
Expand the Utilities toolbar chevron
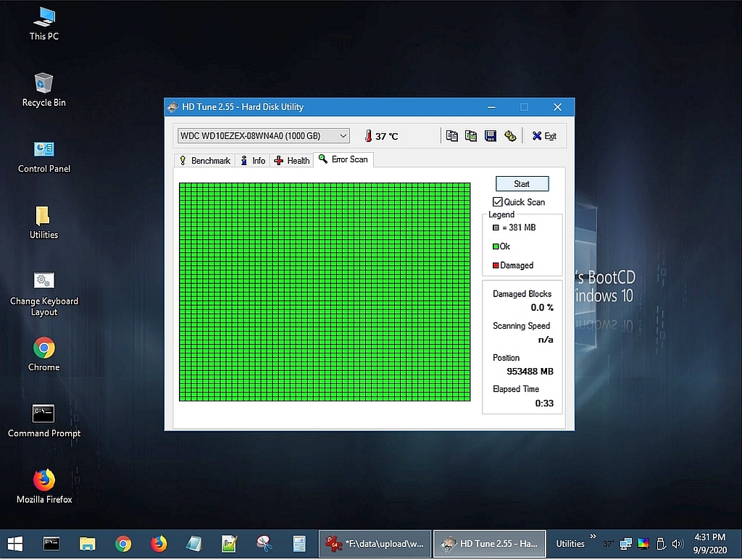tap(593, 536)
